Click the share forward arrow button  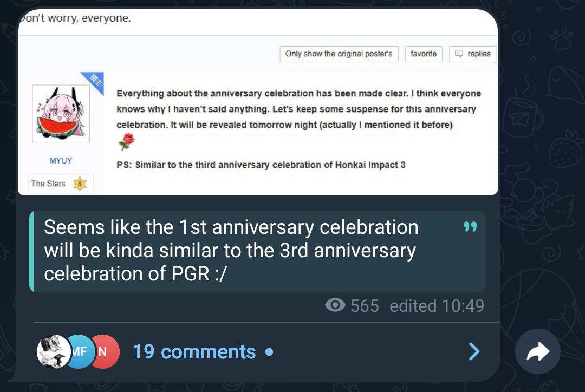tap(538, 351)
